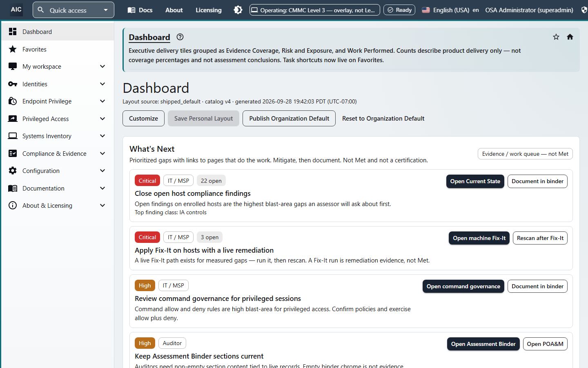The image size is (588, 368).
Task: Click the Endpoint Privilege icon in the sidebar
Action: [13, 101]
